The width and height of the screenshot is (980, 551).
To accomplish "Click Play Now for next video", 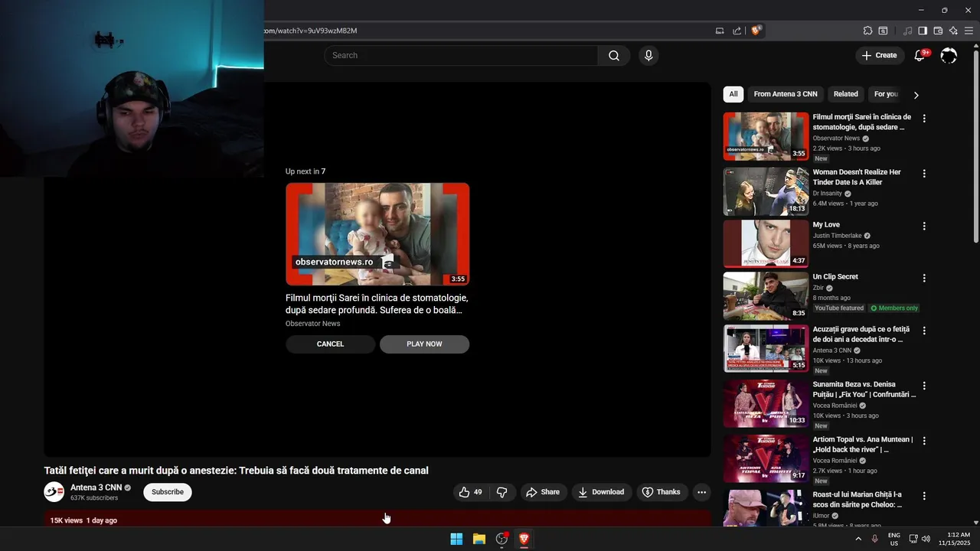I will pos(424,344).
